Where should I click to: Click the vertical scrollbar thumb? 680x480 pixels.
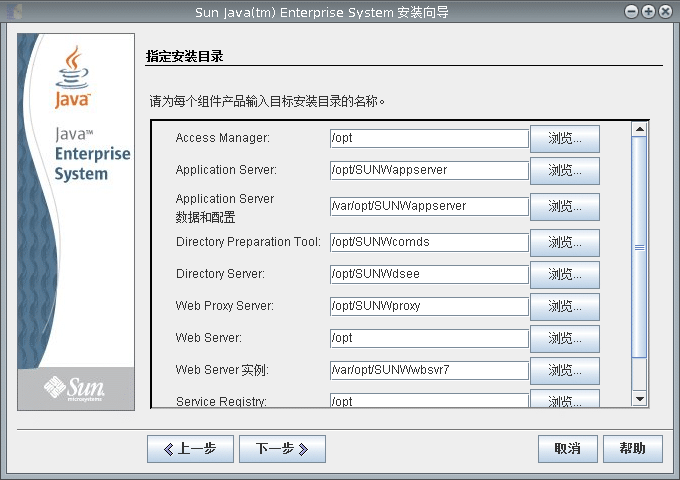pos(639,247)
